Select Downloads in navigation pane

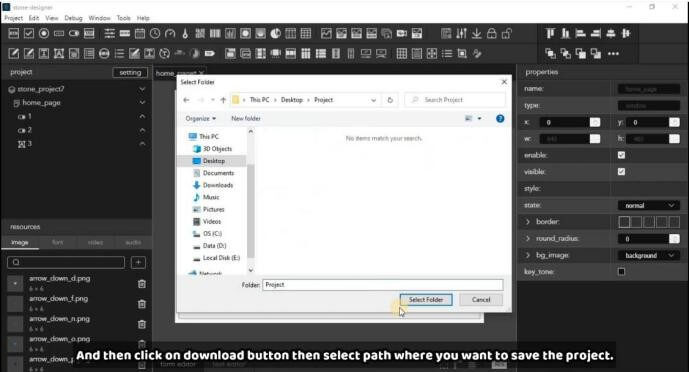point(218,185)
